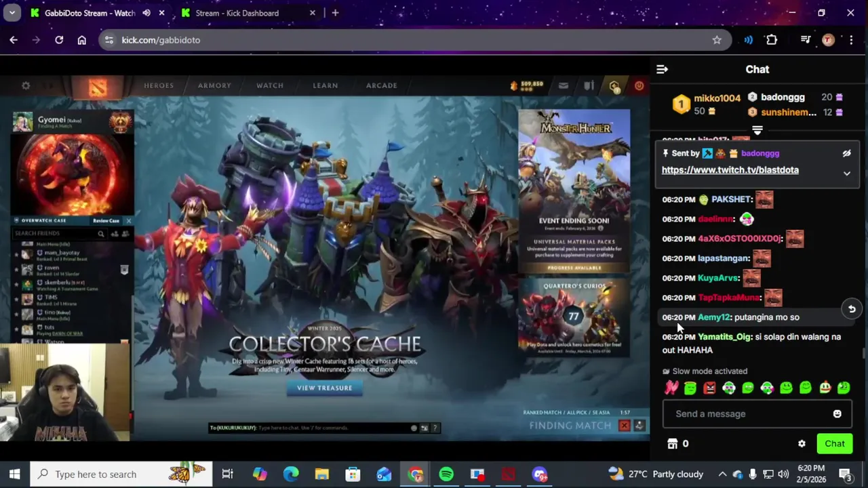868x488 pixels.
Task: Click chat resume scroll button
Action: (852, 309)
